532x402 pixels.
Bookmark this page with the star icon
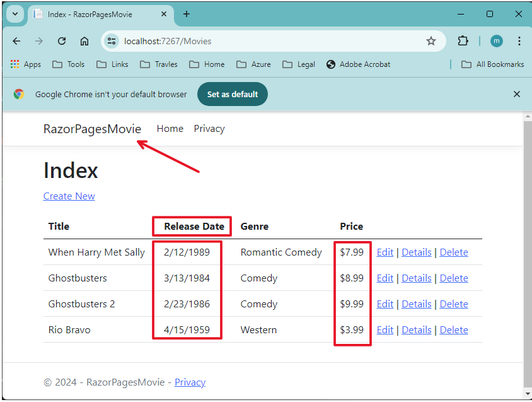pos(431,40)
